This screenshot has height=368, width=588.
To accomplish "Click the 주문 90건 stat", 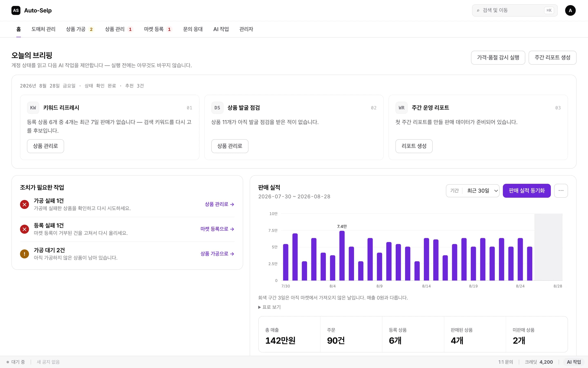I will tap(351, 334).
